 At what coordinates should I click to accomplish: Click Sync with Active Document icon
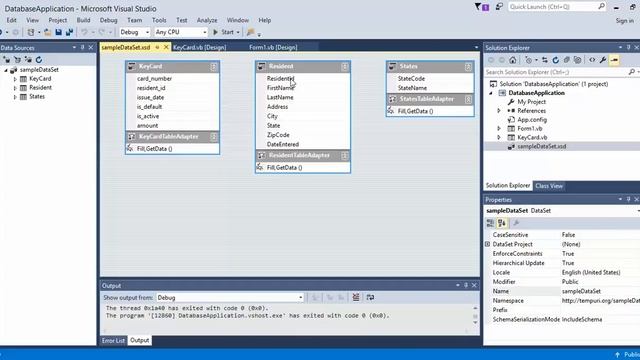(x=544, y=60)
